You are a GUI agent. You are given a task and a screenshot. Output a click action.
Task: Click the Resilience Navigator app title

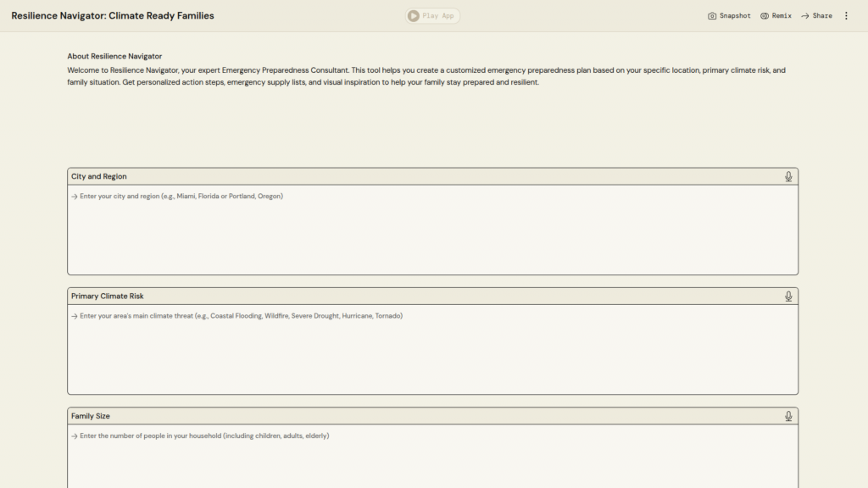113,16
